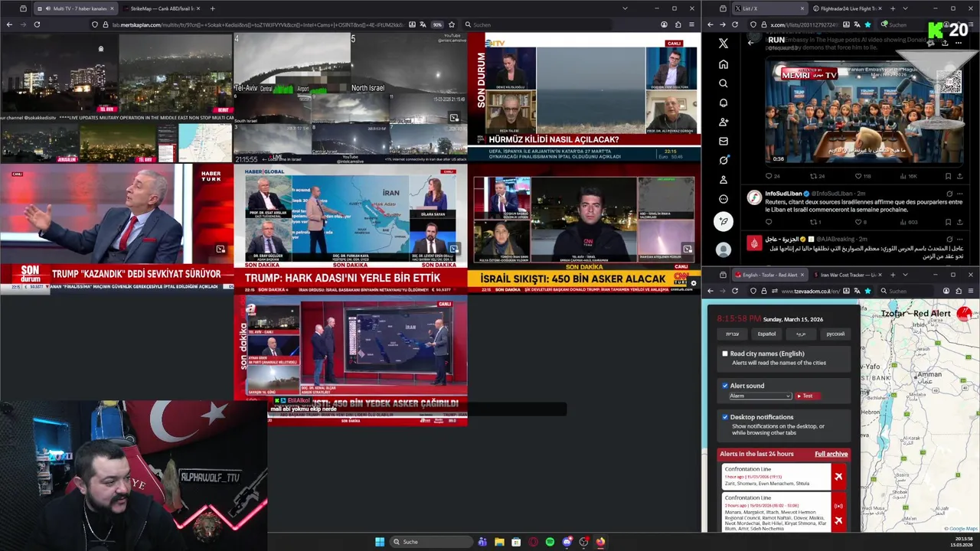Viewport: 980px width, 551px height.
Task: Open the Tzofar browser hamburger menu
Action: point(972,291)
